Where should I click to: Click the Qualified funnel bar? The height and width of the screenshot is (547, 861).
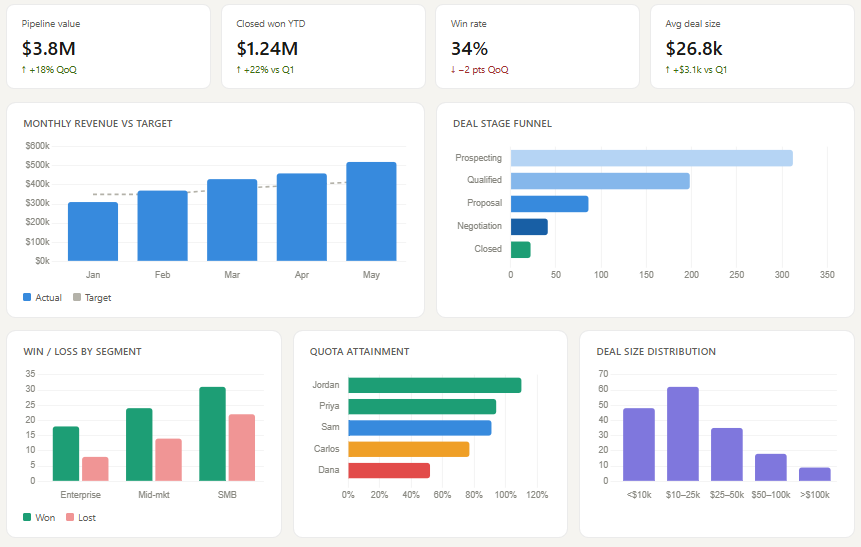pyautogui.click(x=600, y=181)
